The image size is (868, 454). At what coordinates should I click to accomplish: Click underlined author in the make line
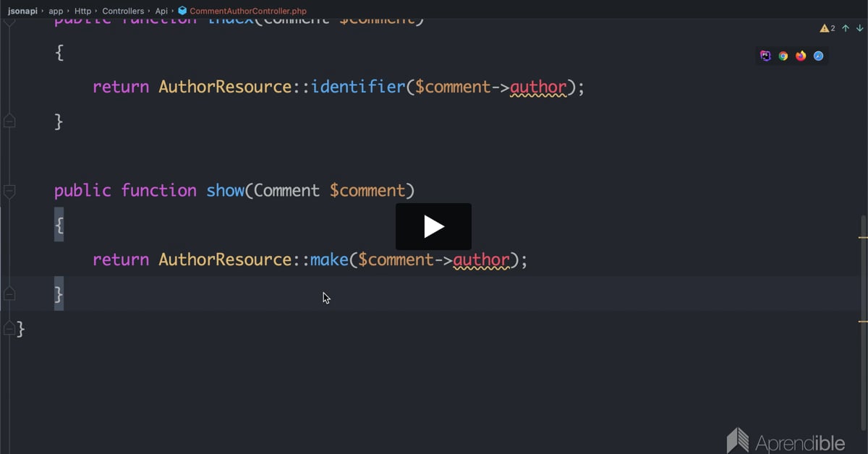(x=482, y=260)
